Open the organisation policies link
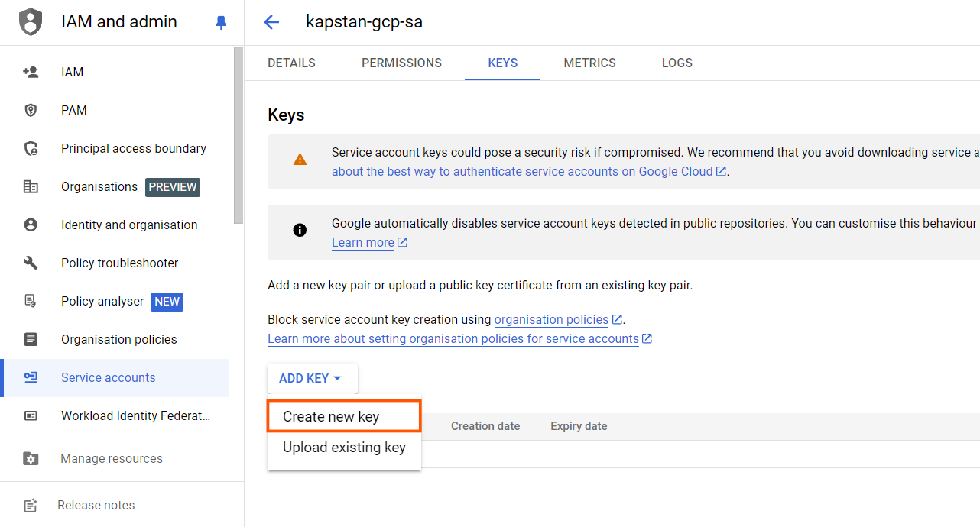Screen dimensions: 980x527 point(551,319)
